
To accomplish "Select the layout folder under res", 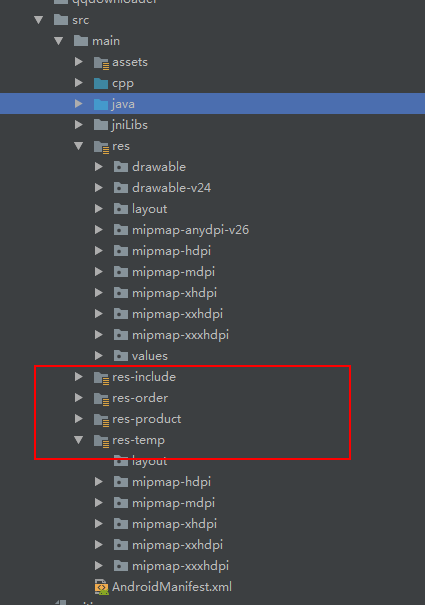I will point(149,209).
